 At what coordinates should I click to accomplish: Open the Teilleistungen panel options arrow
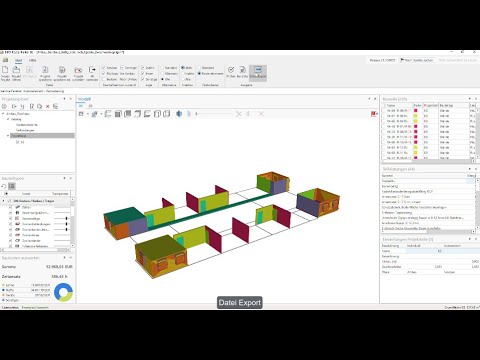click(x=470, y=169)
